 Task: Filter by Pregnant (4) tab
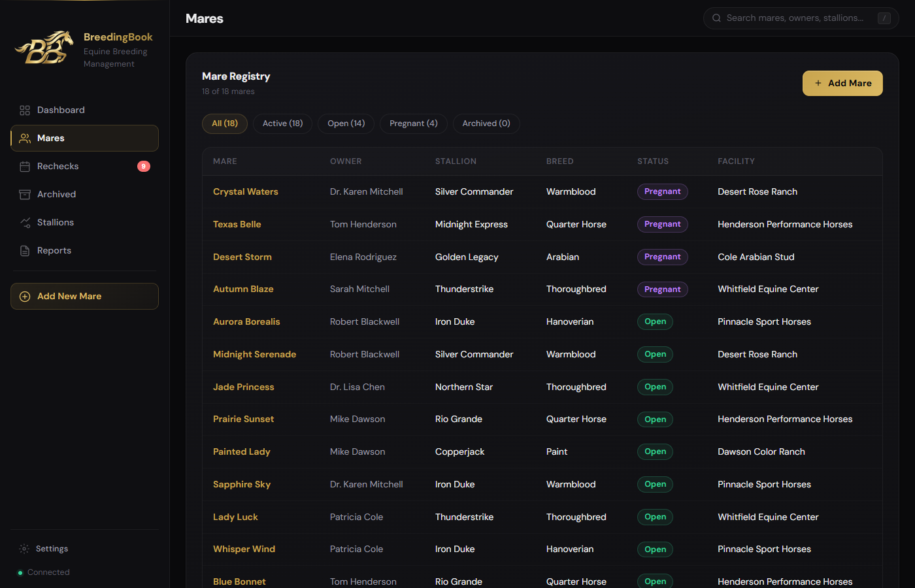point(414,123)
